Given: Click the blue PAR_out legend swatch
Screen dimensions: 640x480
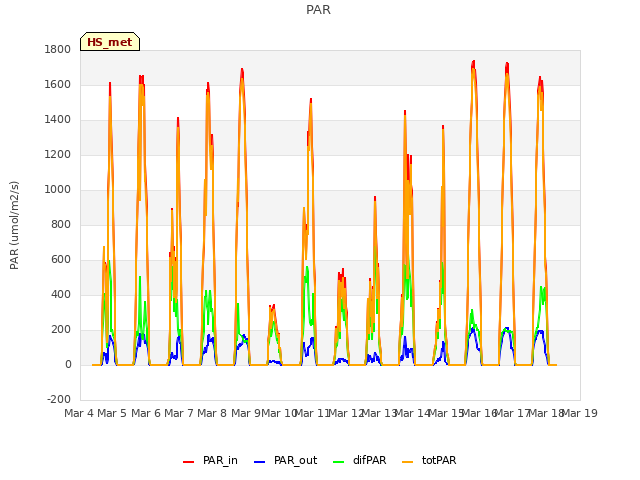Looking at the screenshot, I should [260, 462].
